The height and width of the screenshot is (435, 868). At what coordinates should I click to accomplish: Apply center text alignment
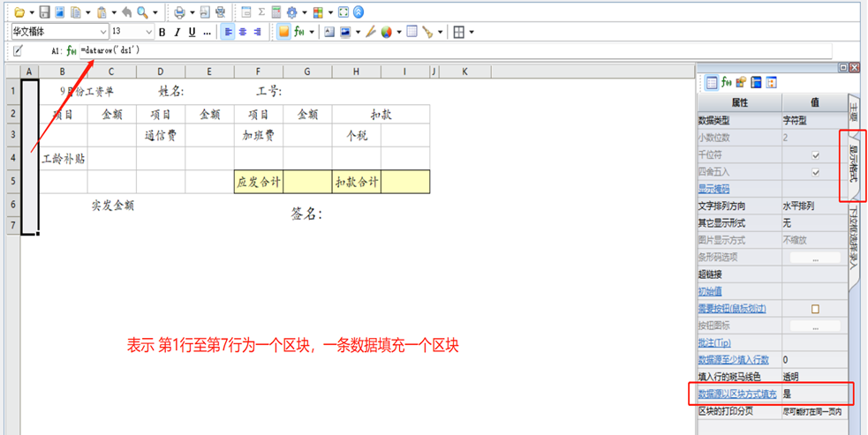coord(242,33)
